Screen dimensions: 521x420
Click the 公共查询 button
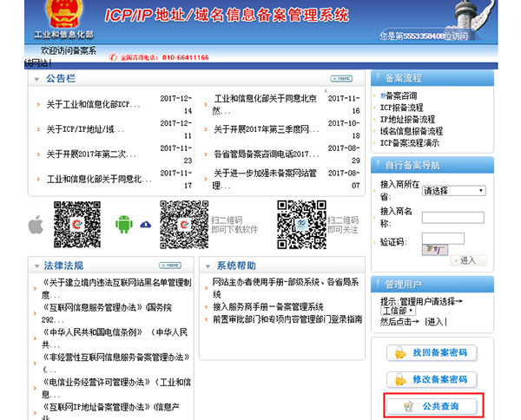pos(432,406)
